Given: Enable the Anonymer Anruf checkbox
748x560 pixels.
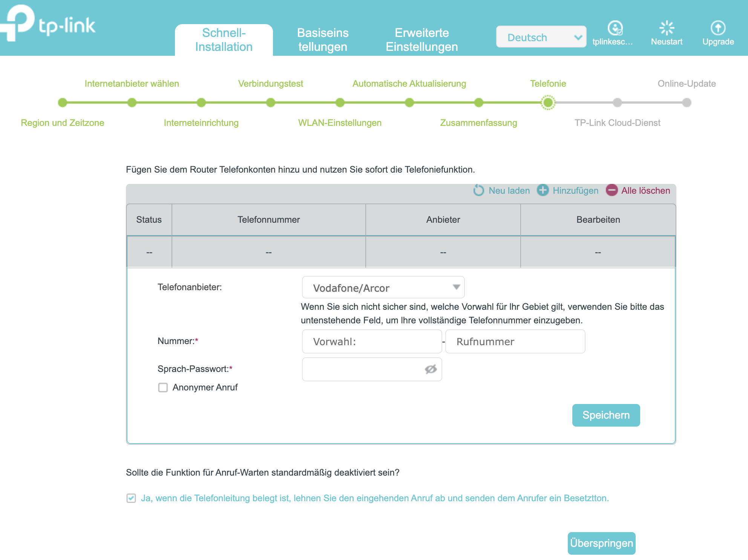Looking at the screenshot, I should click(163, 387).
